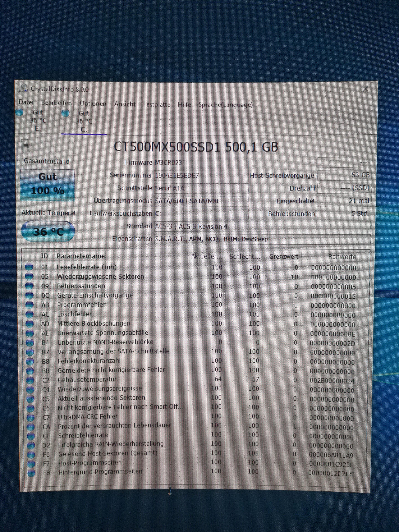399x532 pixels.
Task: Click status dot for UltraDMA-CRC-Fehler row
Action: tap(30, 418)
